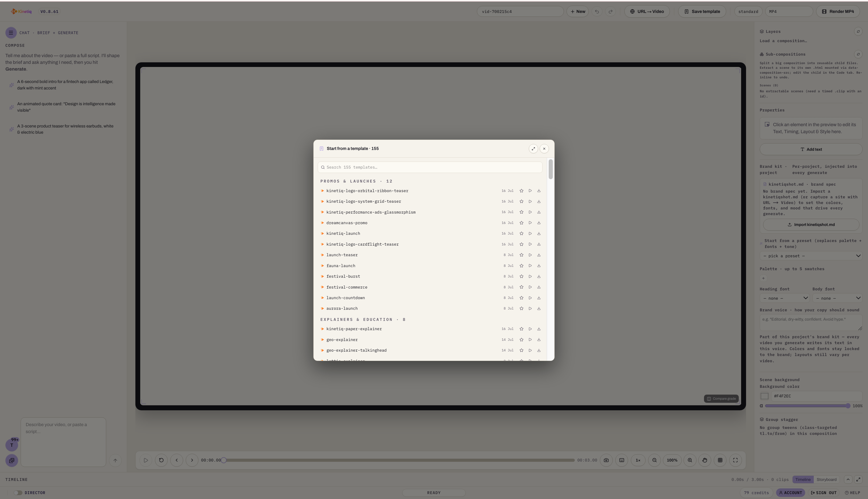Switch to the Timeline tab
The width and height of the screenshot is (868, 499).
pyautogui.click(x=803, y=479)
